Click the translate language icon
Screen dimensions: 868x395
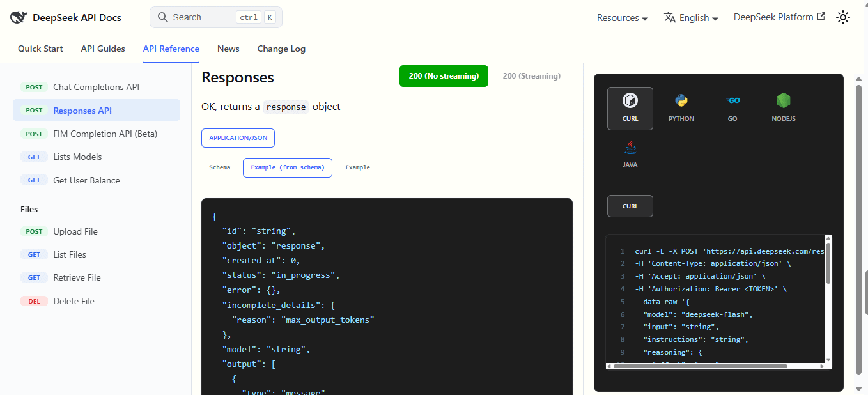click(x=670, y=17)
